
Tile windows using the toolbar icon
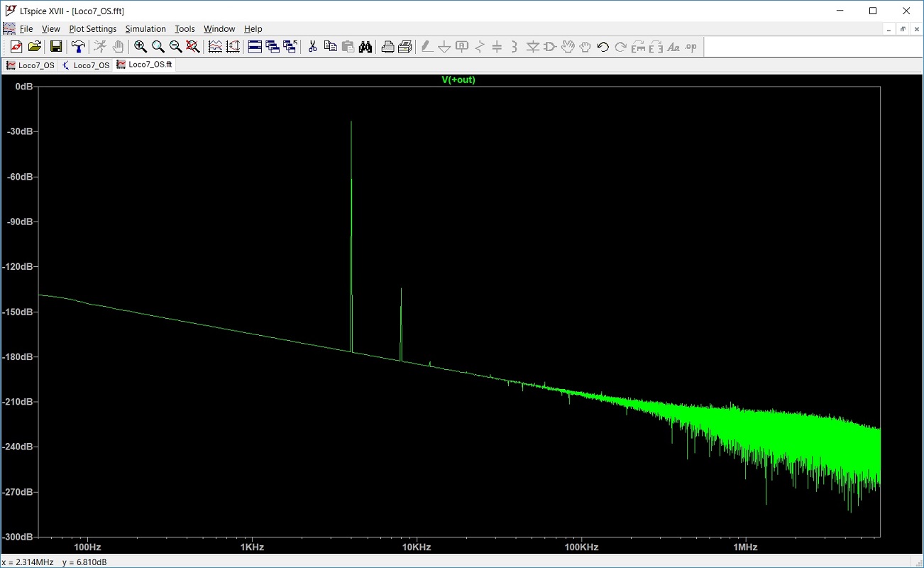pyautogui.click(x=255, y=47)
